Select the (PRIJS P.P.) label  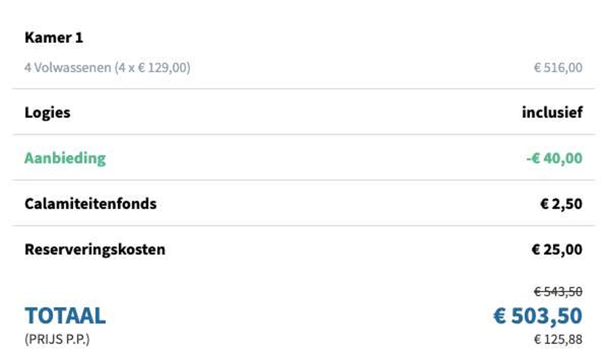57,340
